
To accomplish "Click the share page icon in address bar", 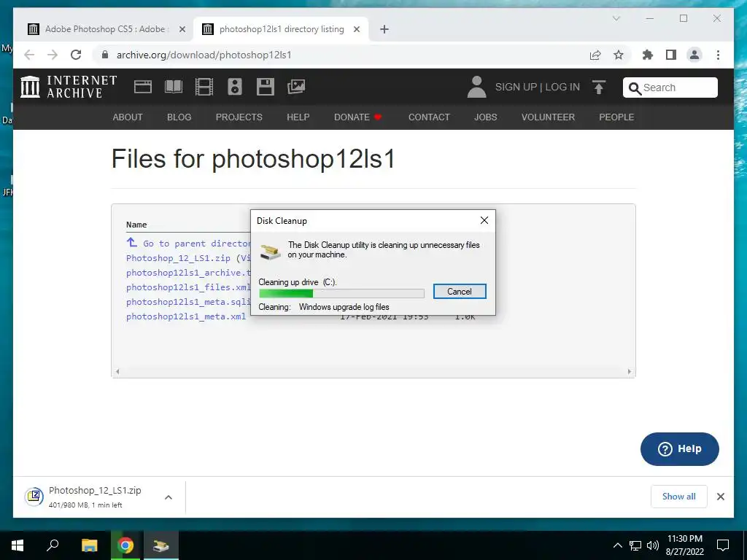I will 595,55.
